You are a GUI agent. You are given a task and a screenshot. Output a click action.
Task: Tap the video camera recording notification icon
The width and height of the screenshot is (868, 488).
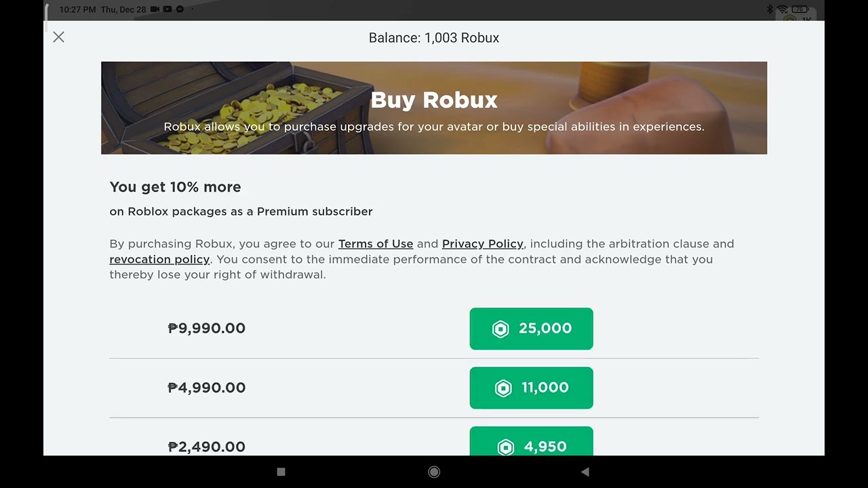coord(155,9)
